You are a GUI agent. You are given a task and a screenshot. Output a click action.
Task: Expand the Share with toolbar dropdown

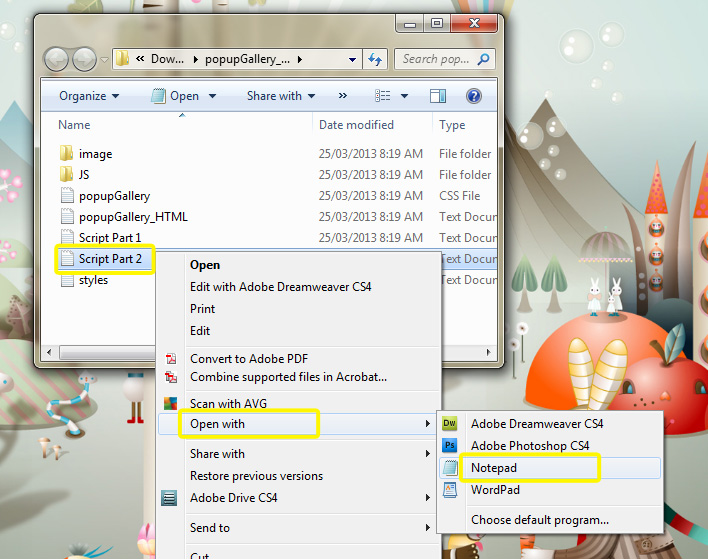(x=281, y=96)
